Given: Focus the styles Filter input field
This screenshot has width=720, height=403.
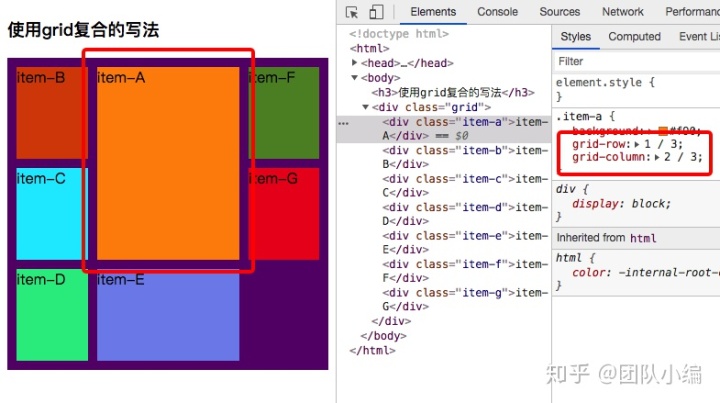Looking at the screenshot, I should coord(636,62).
